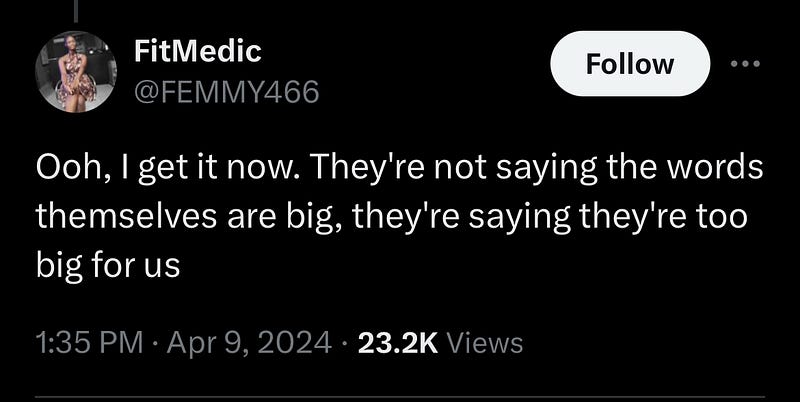The width and height of the screenshot is (800, 402).
Task: Click the dot separator before 23.2K Views
Action: click(345, 343)
